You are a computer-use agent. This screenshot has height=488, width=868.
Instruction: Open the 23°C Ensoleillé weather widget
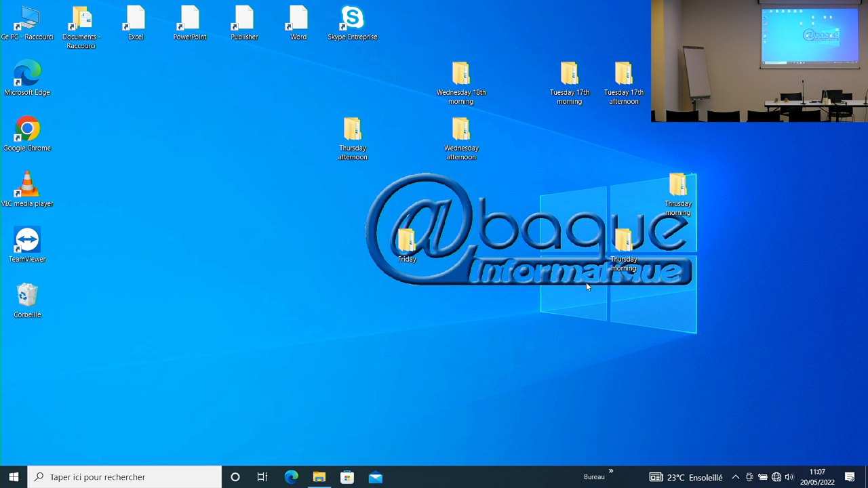(x=686, y=477)
